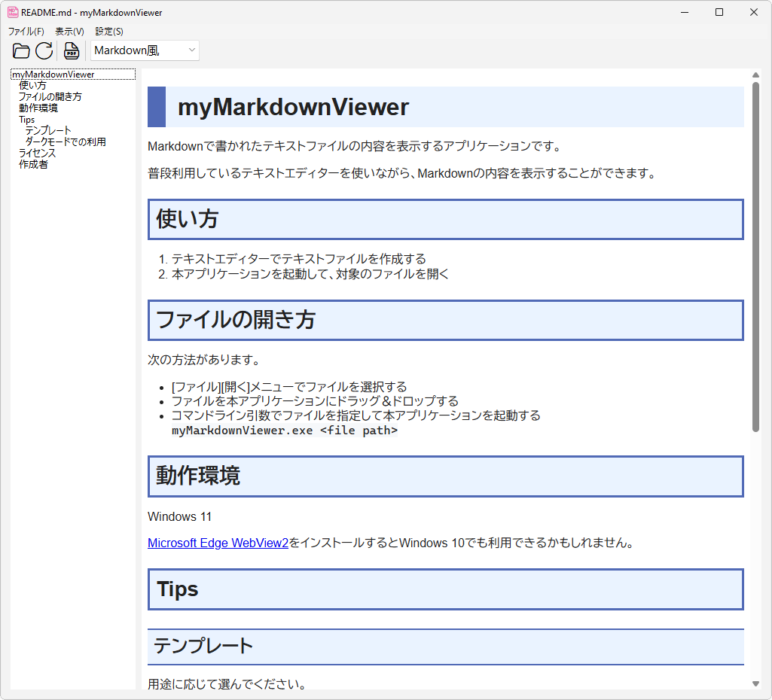Open a file with the folder icon
The width and height of the screenshot is (772, 700).
pos(21,50)
